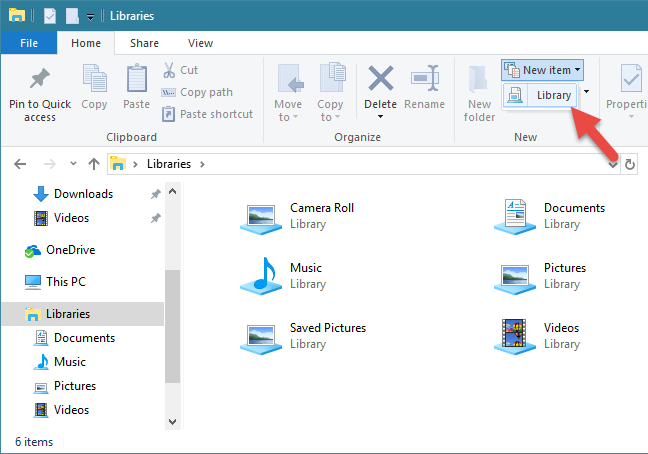Viewport: 648px width, 454px height.
Task: Click navigation pane scroll up arrow
Action: coord(172,191)
